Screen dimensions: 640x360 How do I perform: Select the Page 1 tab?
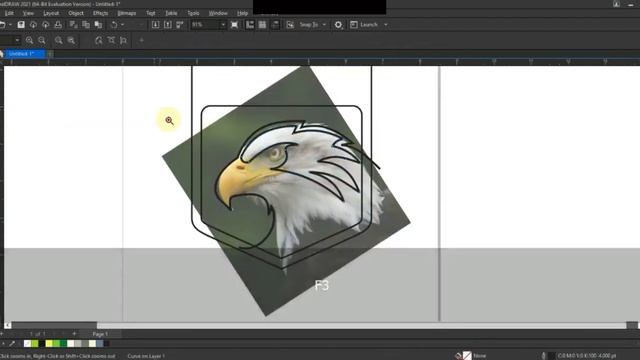point(100,334)
